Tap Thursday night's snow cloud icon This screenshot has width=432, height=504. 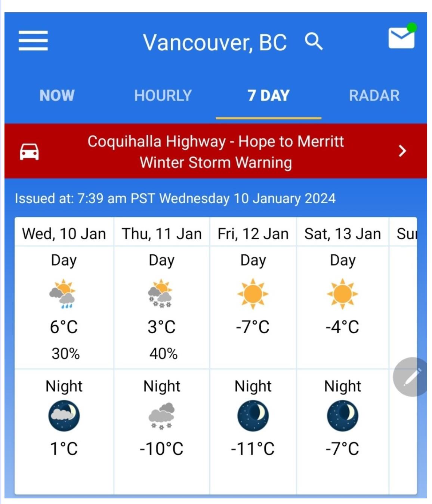coord(161,416)
